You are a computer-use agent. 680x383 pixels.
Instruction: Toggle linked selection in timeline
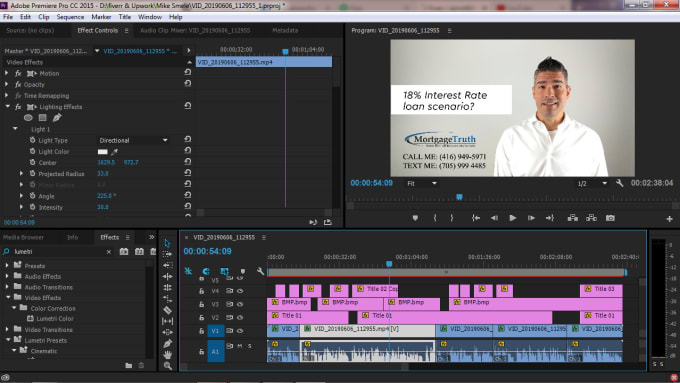tap(224, 272)
